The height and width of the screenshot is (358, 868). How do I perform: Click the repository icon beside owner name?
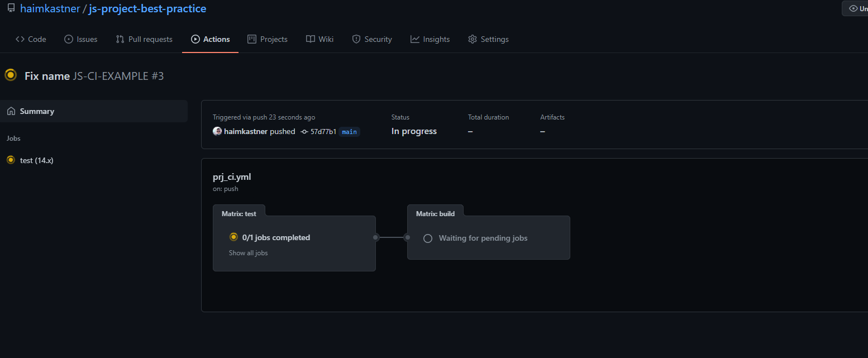pyautogui.click(x=11, y=8)
